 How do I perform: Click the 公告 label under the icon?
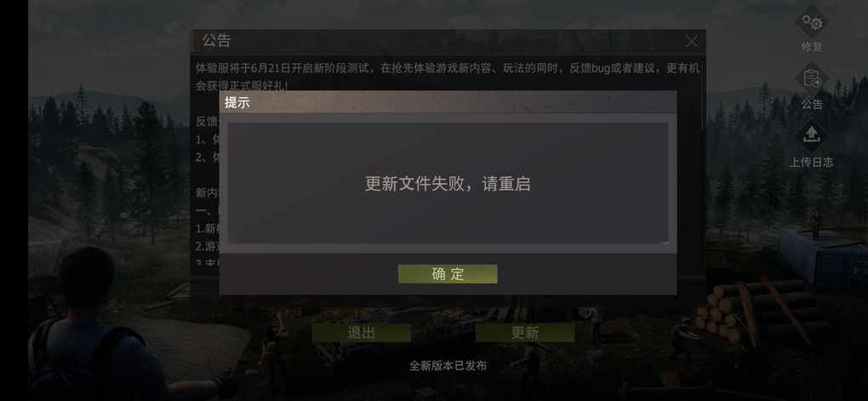(x=812, y=104)
